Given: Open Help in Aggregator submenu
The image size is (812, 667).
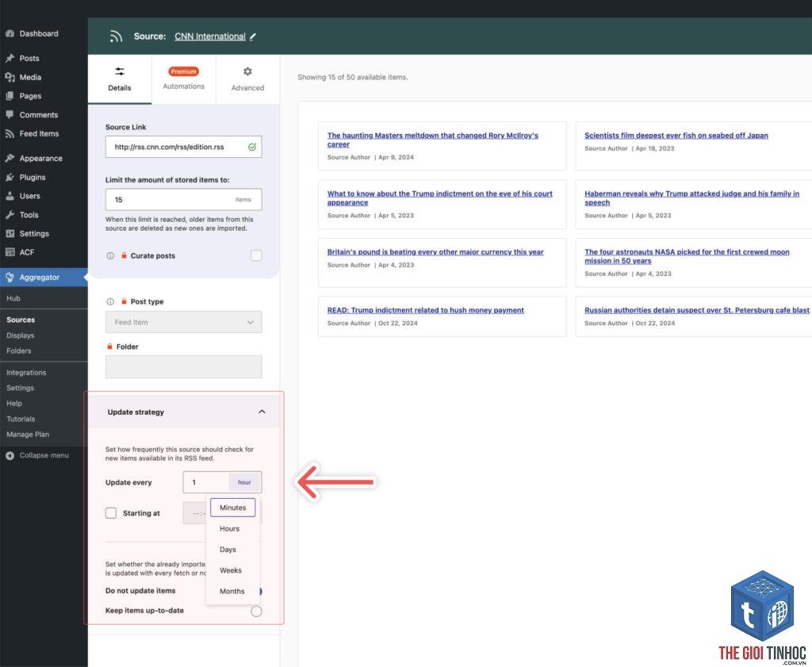Looking at the screenshot, I should [x=14, y=404].
